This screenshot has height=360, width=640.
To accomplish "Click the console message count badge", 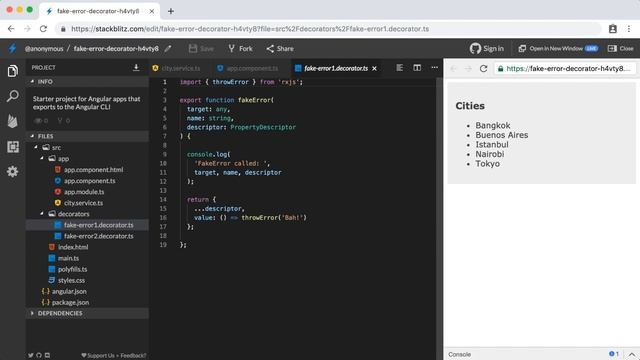I will coord(613,354).
